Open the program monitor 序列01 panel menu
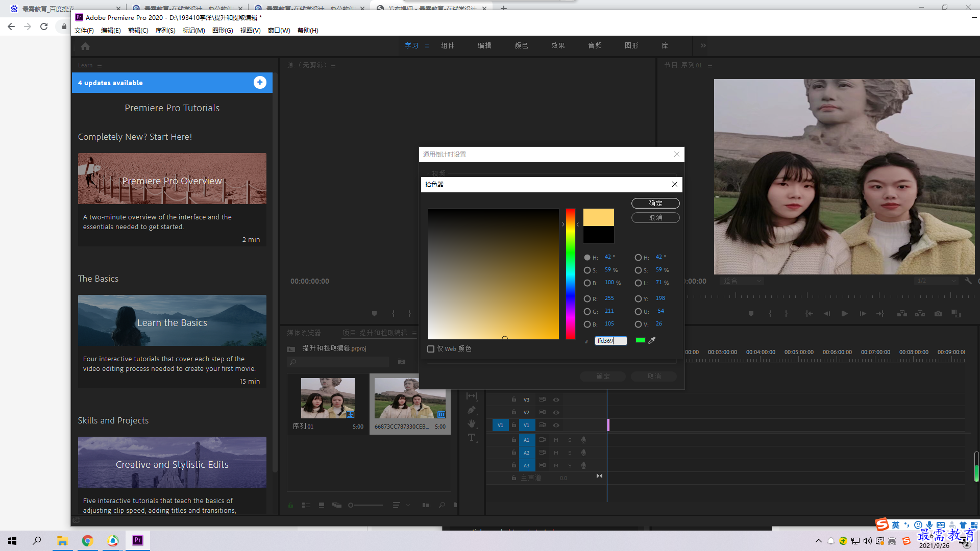 tap(710, 65)
